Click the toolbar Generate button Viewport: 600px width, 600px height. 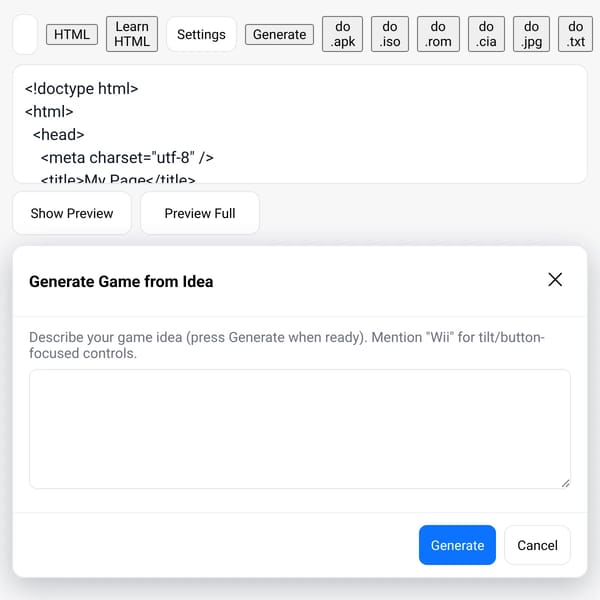[279, 34]
